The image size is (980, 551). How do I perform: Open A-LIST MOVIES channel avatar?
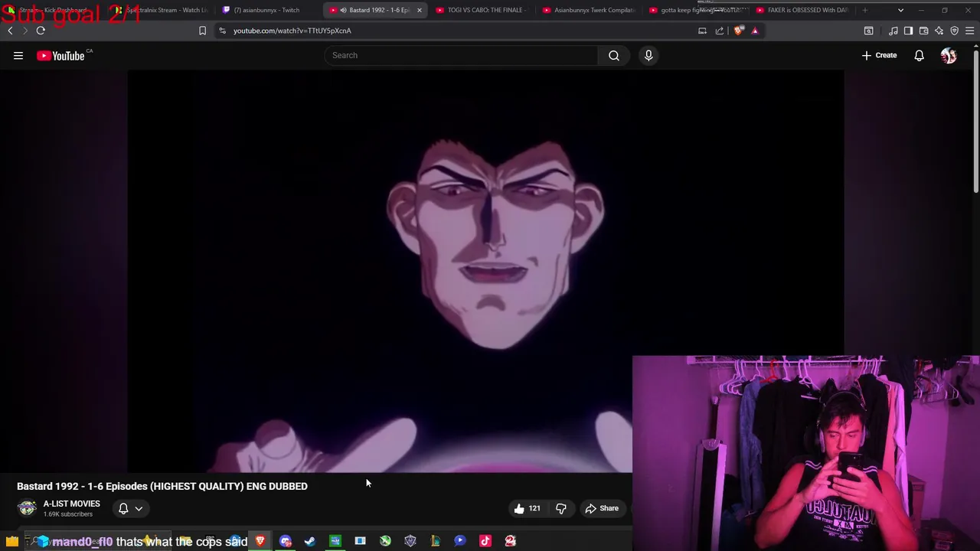[27, 508]
